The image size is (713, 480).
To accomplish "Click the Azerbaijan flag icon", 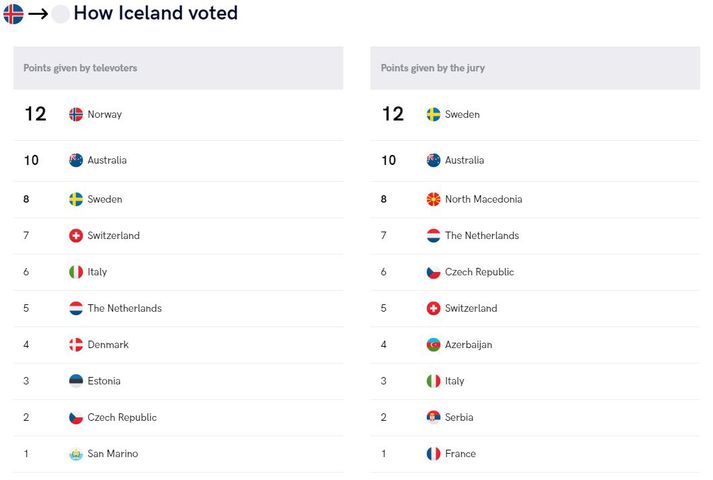I will (433, 345).
